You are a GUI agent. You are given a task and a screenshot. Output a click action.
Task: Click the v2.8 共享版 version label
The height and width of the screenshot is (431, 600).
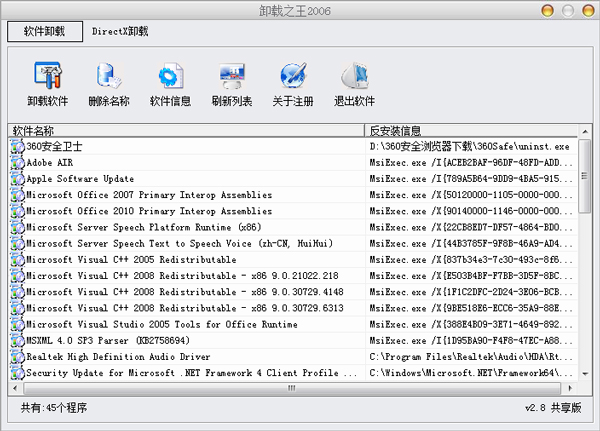(553, 408)
